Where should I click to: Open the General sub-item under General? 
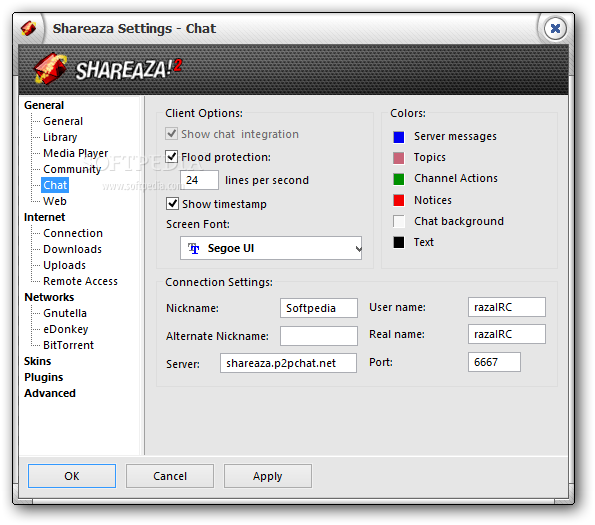coord(63,121)
